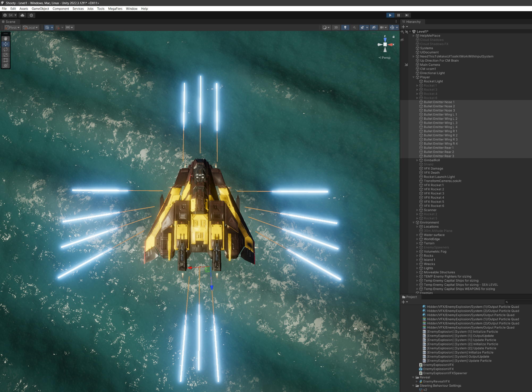The width and height of the screenshot is (532, 392).
Task: Select the Rotate tool
Action: point(6,49)
